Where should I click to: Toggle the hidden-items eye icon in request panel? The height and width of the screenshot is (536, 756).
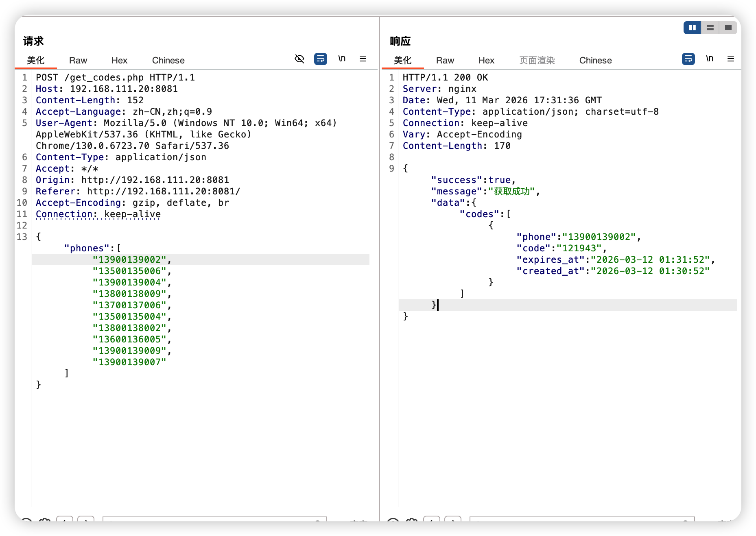[x=299, y=59]
